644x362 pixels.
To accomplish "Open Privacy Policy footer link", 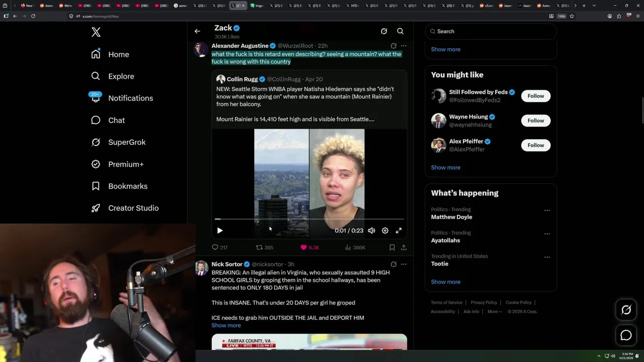I will point(484,303).
